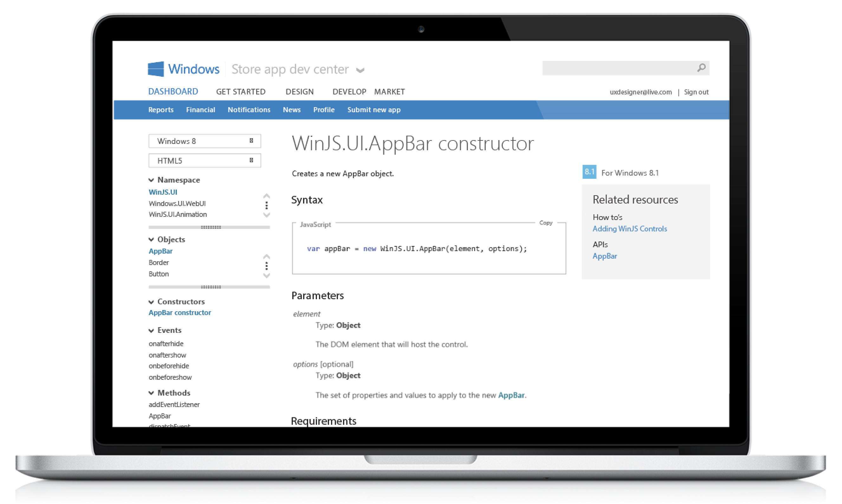The height and width of the screenshot is (504, 842).
Task: Collapse the Objects section
Action: pyautogui.click(x=151, y=239)
